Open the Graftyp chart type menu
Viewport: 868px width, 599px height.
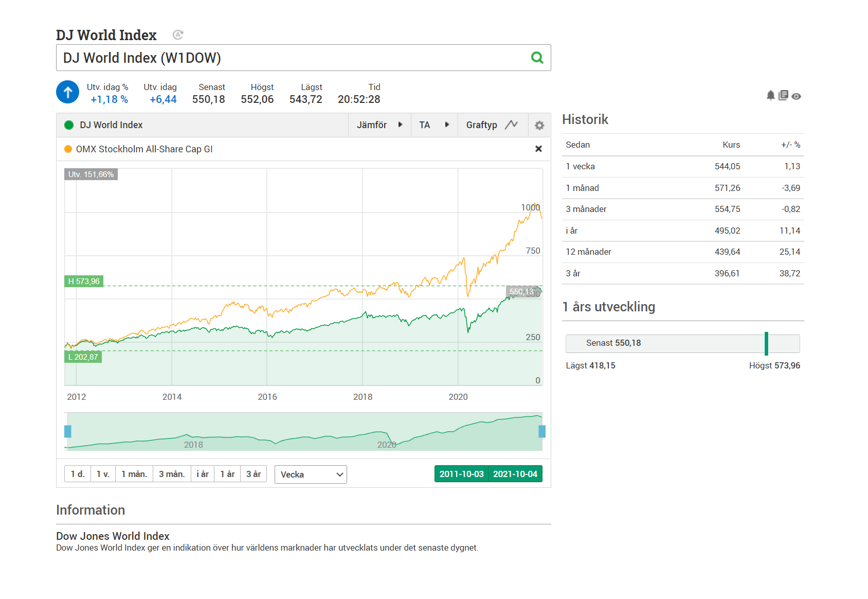pyautogui.click(x=492, y=125)
